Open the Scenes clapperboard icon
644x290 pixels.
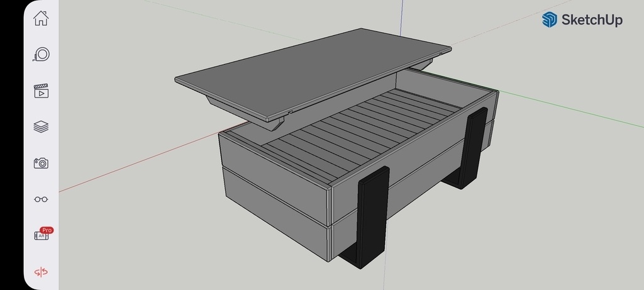tap(41, 91)
